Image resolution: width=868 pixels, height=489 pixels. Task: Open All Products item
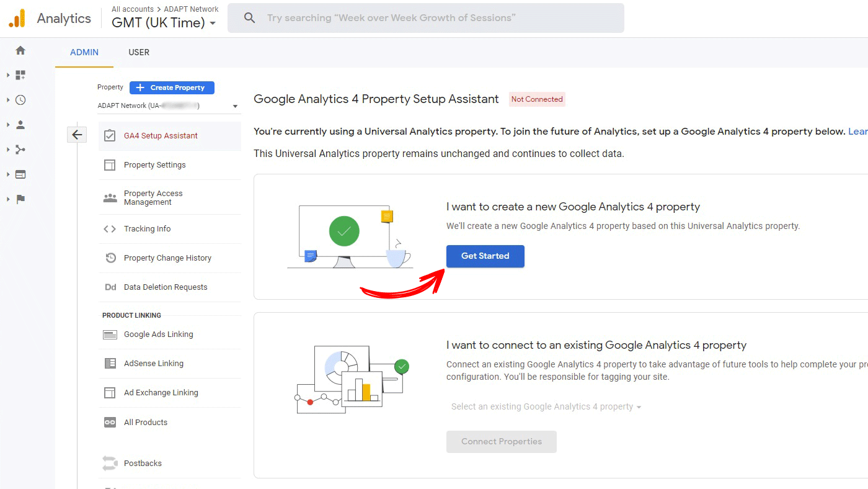tap(170, 423)
